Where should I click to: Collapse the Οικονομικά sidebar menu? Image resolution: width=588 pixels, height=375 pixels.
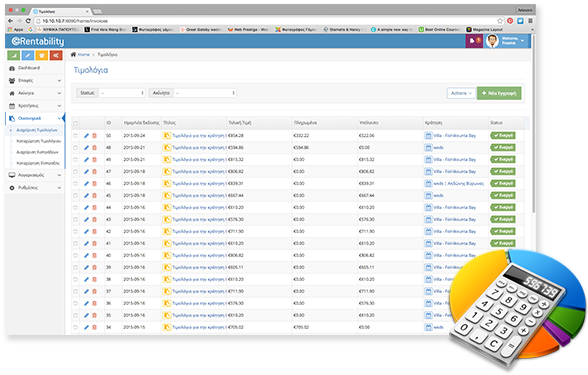(x=35, y=118)
